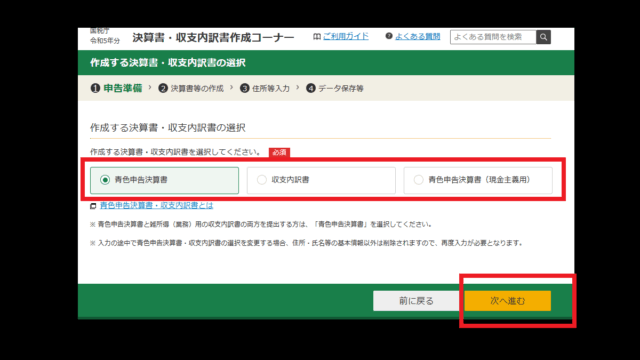The width and height of the screenshot is (640, 360).
Task: Click the 次へ進む button
Action: [507, 301]
